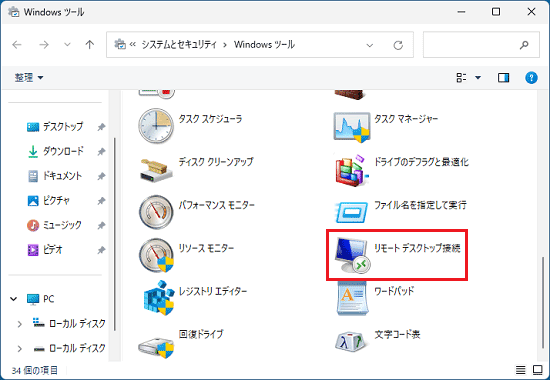The width and height of the screenshot is (550, 380).
Task: Expand the address bar history dropdown
Action: tap(370, 45)
